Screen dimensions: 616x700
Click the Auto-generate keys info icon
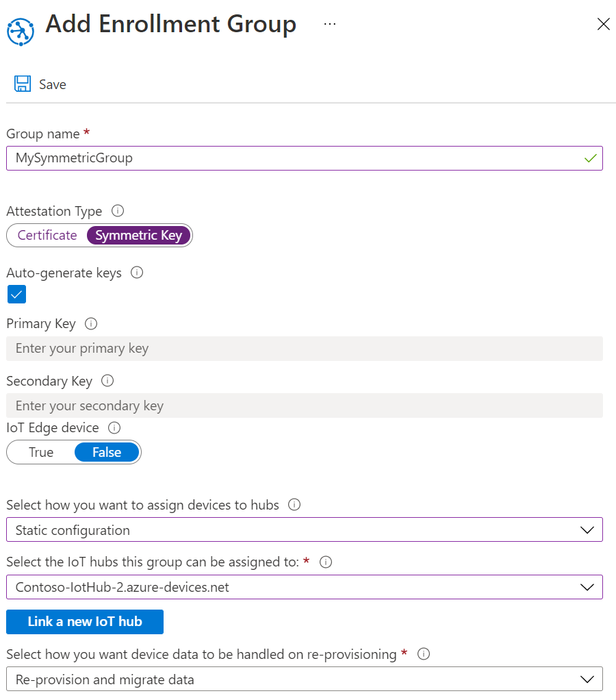pyautogui.click(x=137, y=273)
